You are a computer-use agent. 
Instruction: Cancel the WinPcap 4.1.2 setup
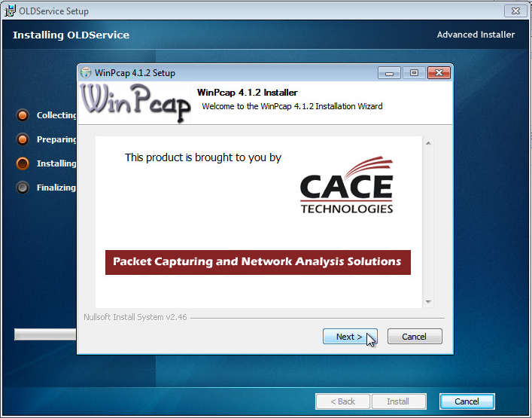point(415,337)
